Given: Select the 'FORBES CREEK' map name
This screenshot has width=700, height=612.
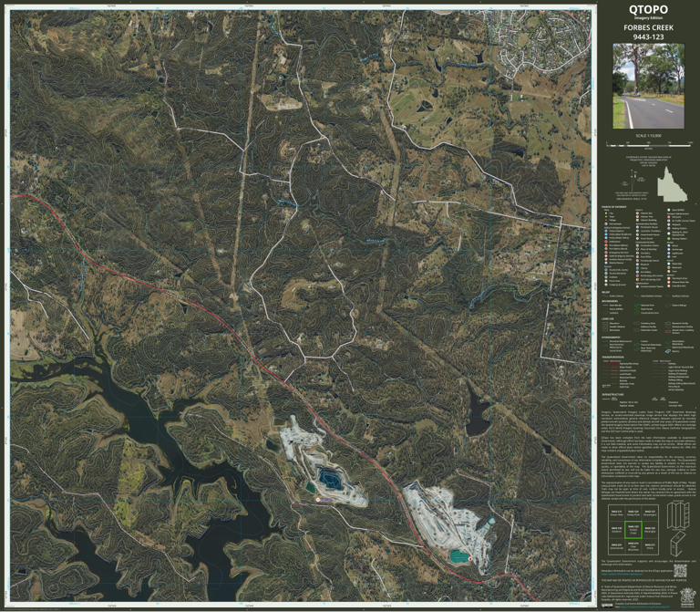Looking at the screenshot, I should point(648,27).
